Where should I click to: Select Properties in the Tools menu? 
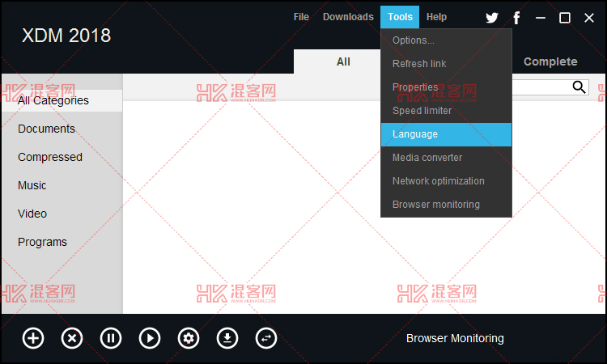[x=446, y=87]
